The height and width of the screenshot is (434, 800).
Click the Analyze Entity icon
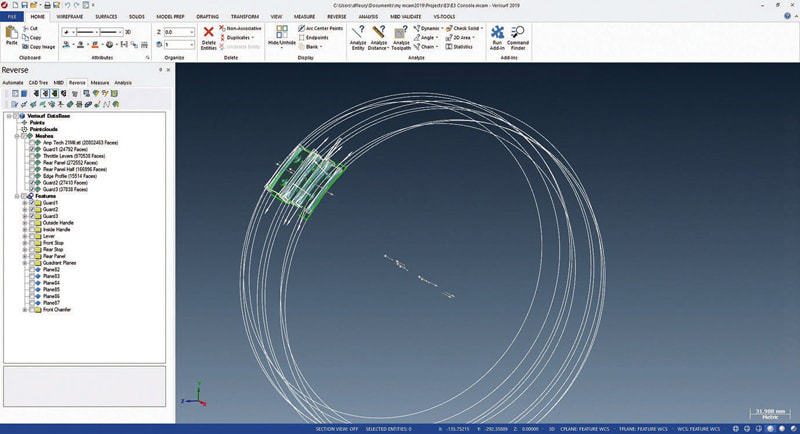[358, 32]
